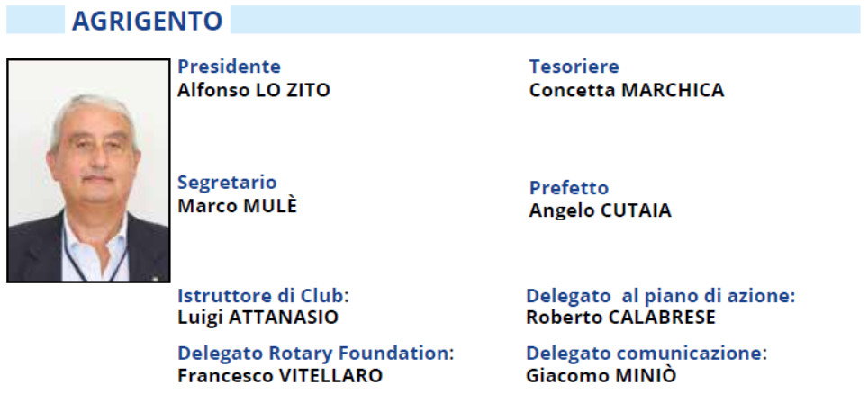Click the Delegato Rotary Foundation label
The image size is (868, 394).
pyautogui.click(x=315, y=354)
